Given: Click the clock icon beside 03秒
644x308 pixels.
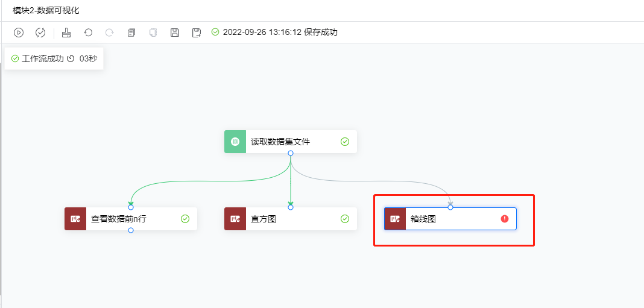Looking at the screenshot, I should (71, 58).
